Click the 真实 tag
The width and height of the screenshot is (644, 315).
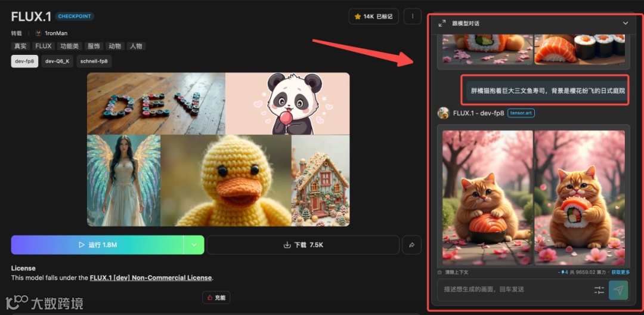click(20, 46)
